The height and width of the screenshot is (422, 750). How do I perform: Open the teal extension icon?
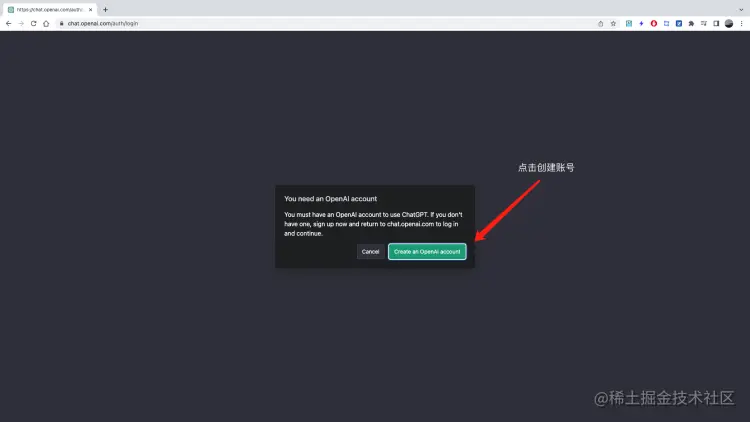coord(629,23)
